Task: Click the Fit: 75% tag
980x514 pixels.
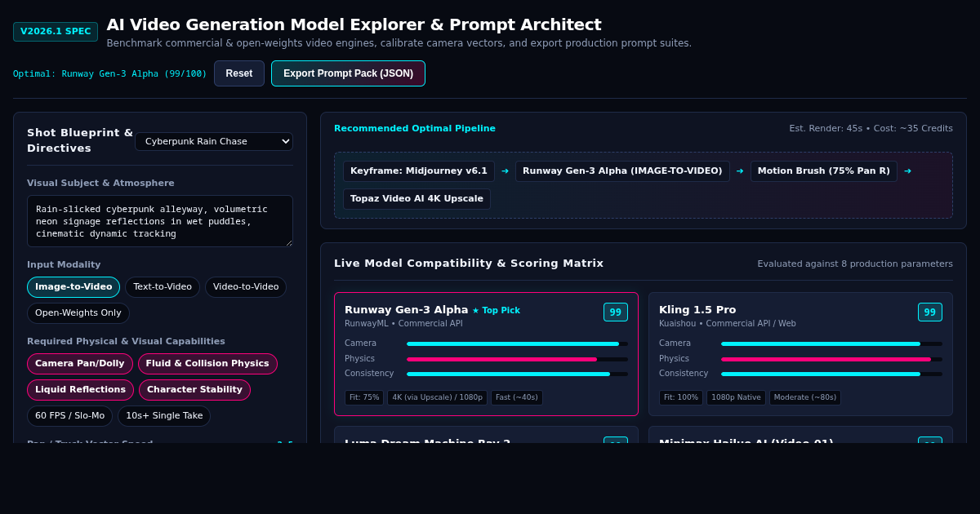Action: point(364,398)
